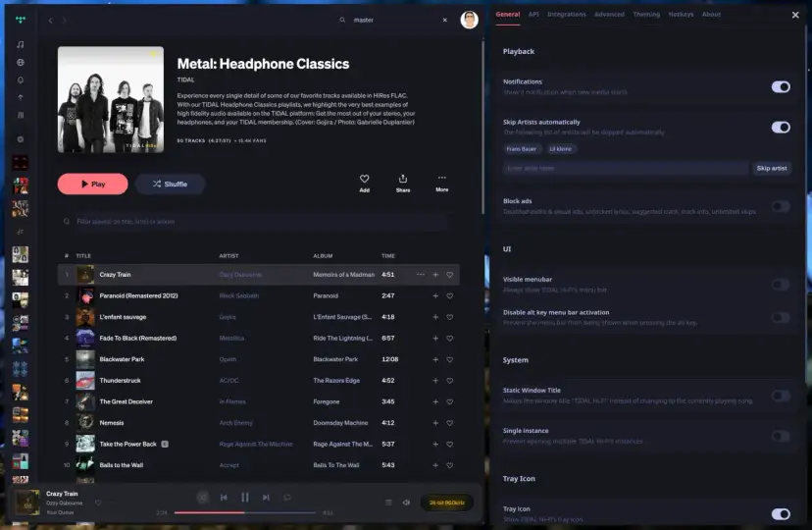812x530 pixels.
Task: Share the playlist
Action: (403, 183)
